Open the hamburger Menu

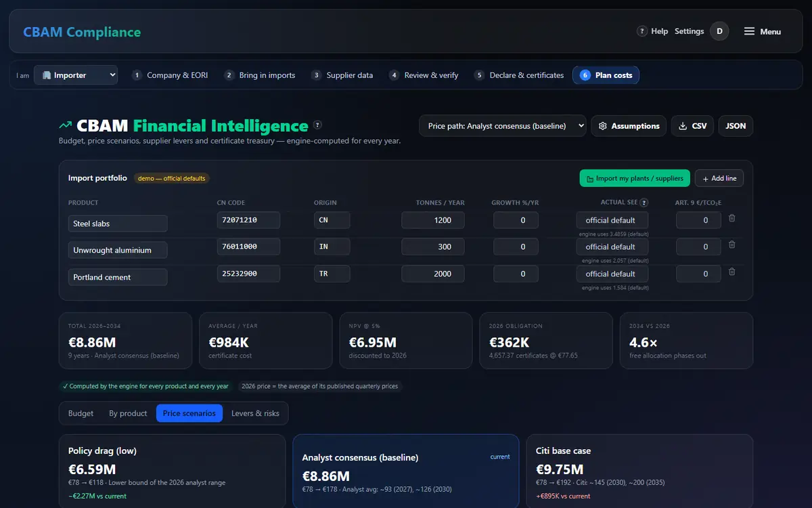pos(763,31)
